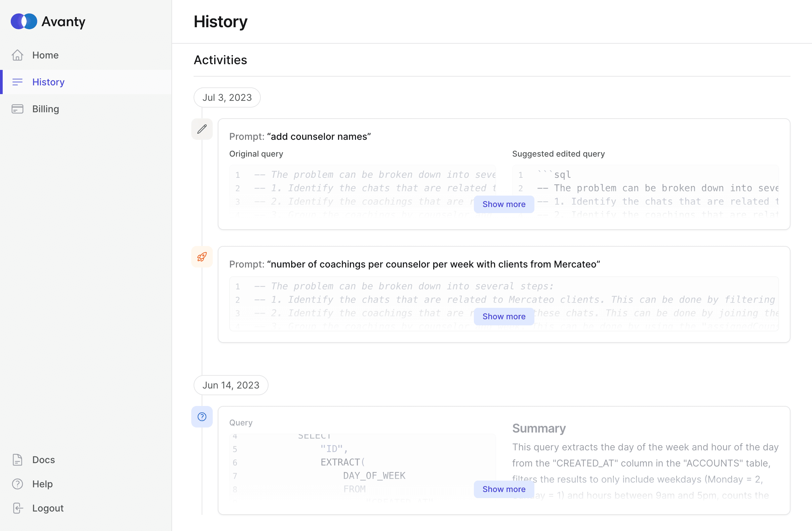Open the Docs menu item
The image size is (812, 531).
(x=86, y=460)
